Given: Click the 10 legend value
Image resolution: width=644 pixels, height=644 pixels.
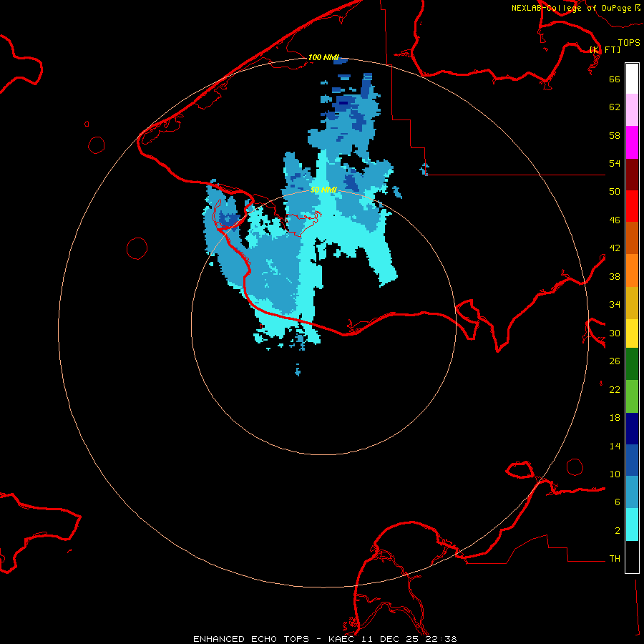Looking at the screenshot, I should tap(615, 474).
